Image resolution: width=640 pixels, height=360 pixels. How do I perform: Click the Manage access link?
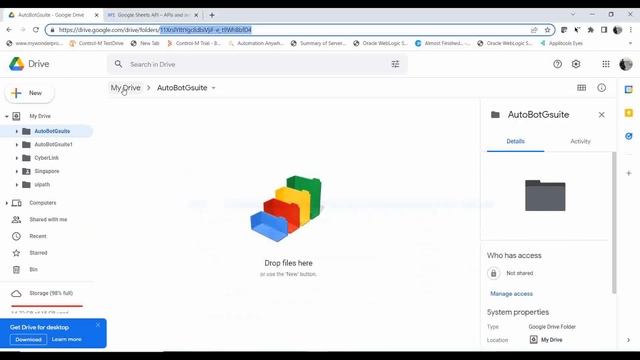(x=511, y=294)
